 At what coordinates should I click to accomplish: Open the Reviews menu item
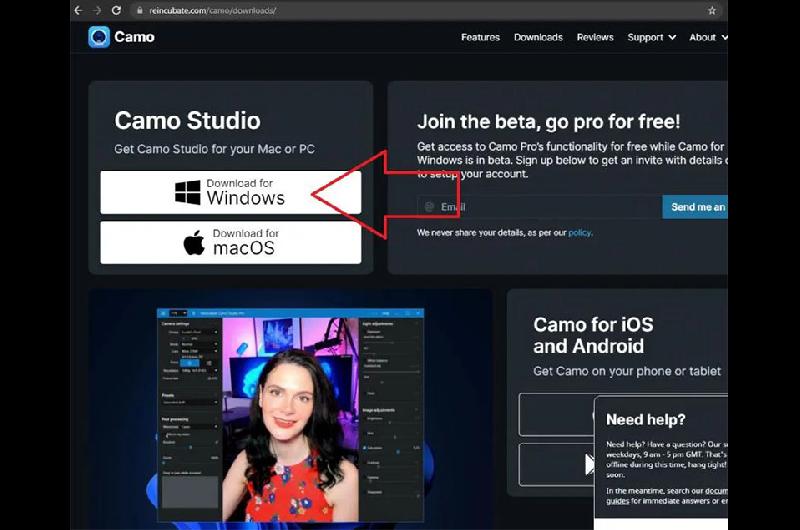tap(595, 37)
